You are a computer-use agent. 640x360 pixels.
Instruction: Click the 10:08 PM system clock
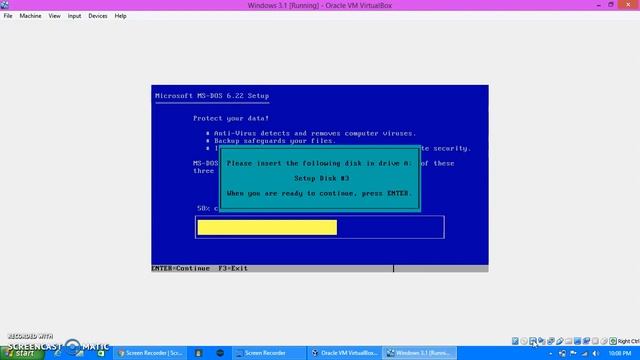tap(620, 353)
